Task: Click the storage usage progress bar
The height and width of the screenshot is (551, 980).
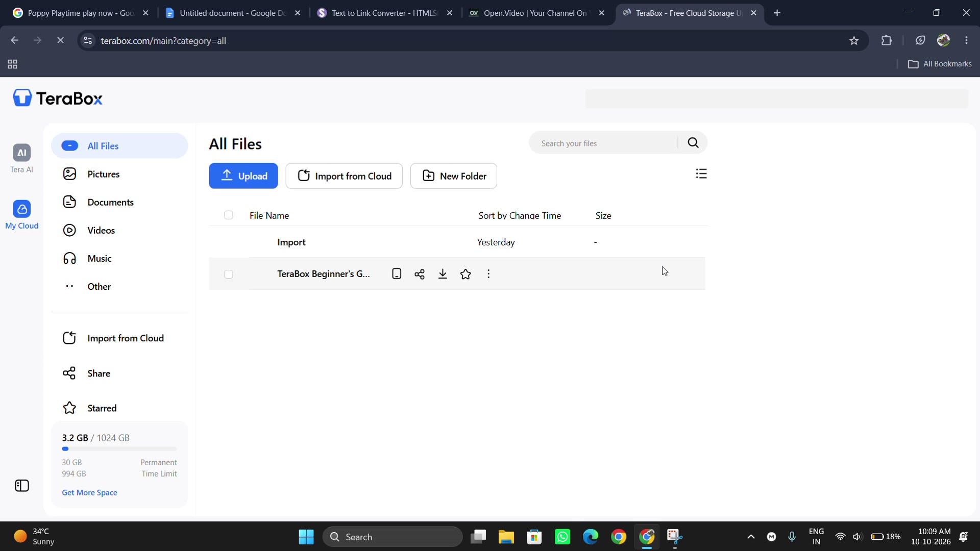Action: (119, 449)
